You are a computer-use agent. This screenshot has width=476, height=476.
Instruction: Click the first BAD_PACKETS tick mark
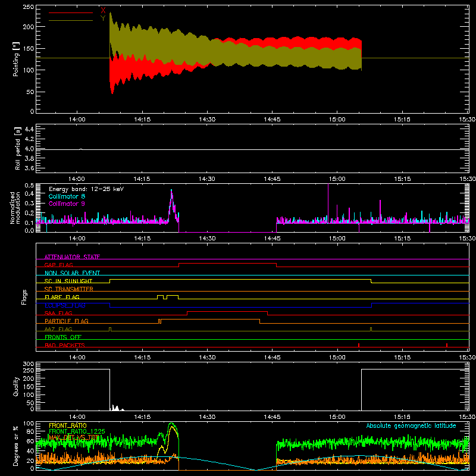(359, 345)
